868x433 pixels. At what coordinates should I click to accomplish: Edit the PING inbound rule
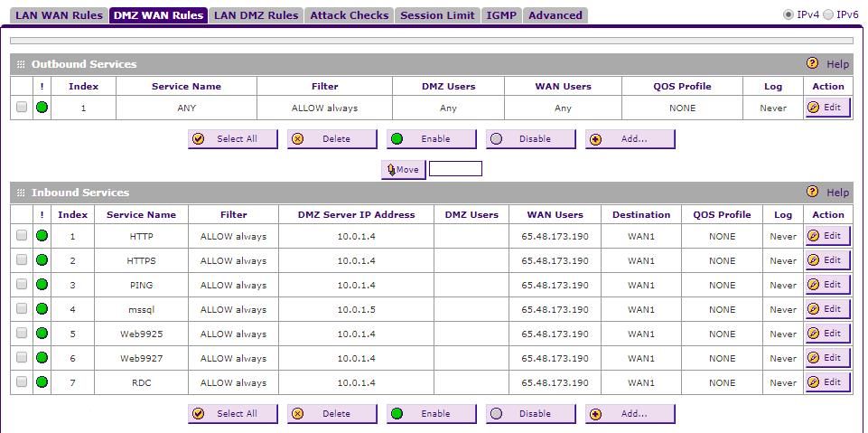pos(826,285)
